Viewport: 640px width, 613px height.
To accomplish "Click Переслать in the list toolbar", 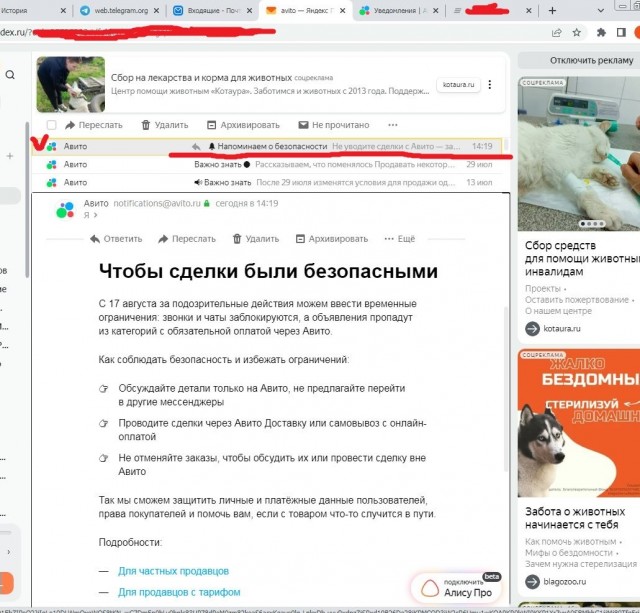I will click(94, 125).
